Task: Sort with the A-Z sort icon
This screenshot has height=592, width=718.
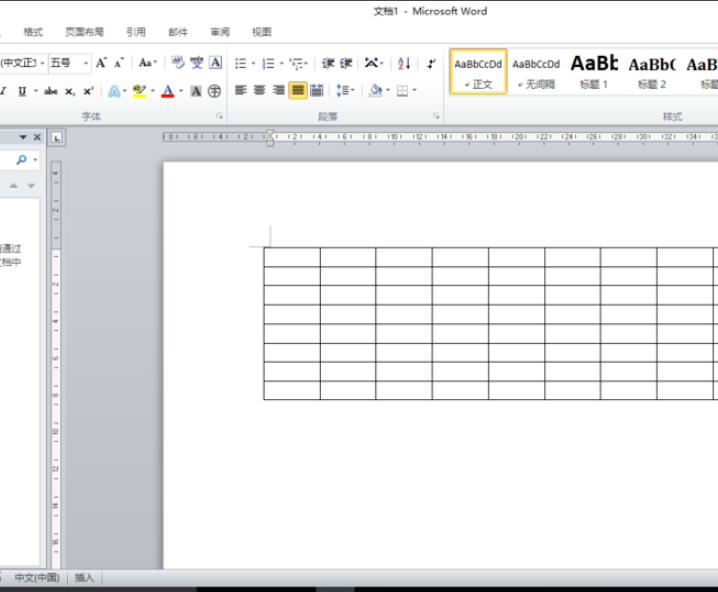Action: pos(404,63)
